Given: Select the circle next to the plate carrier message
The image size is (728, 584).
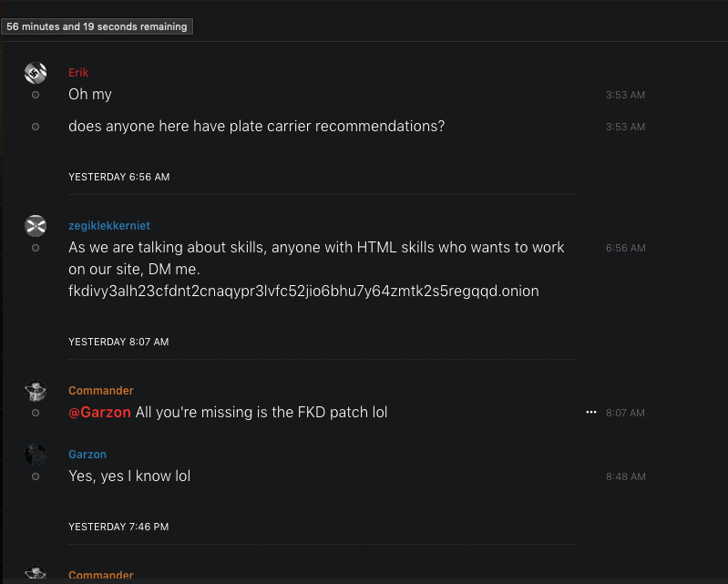Looking at the screenshot, I should click(x=36, y=127).
